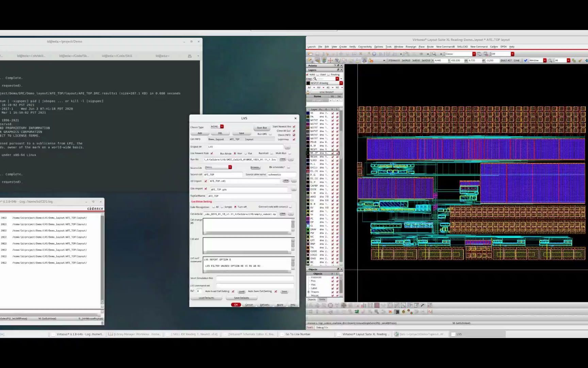
Task: Click the Save Defaults button
Action: (x=241, y=298)
